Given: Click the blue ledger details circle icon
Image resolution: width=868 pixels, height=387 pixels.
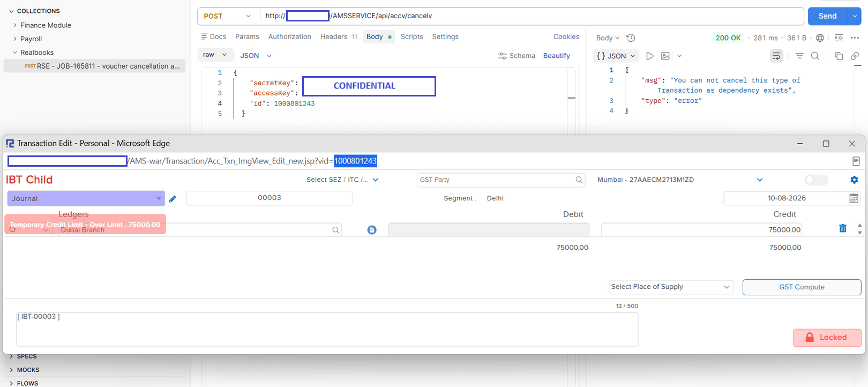Looking at the screenshot, I should click(x=372, y=230).
